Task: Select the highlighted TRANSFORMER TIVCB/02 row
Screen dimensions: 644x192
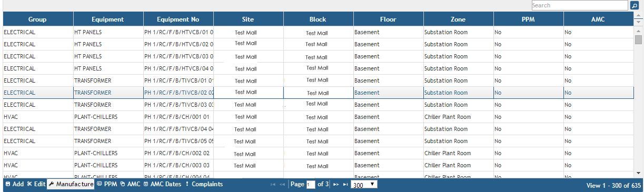Action: pos(318,93)
